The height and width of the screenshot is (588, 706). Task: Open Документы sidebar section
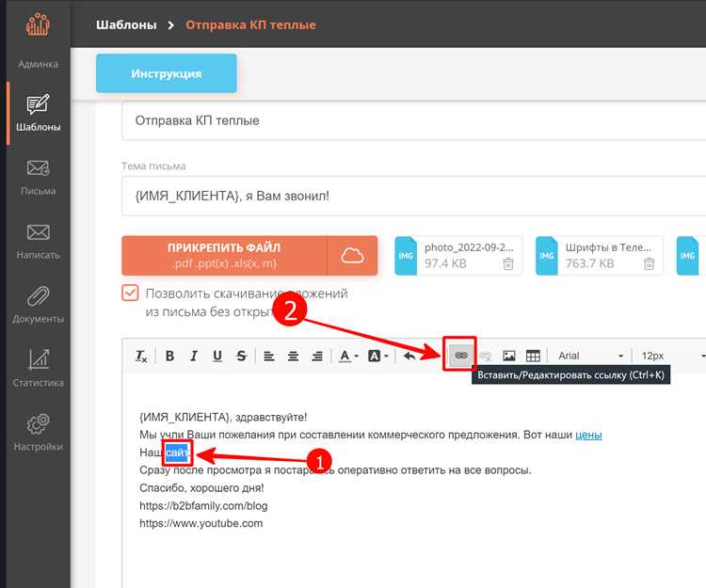tap(39, 305)
